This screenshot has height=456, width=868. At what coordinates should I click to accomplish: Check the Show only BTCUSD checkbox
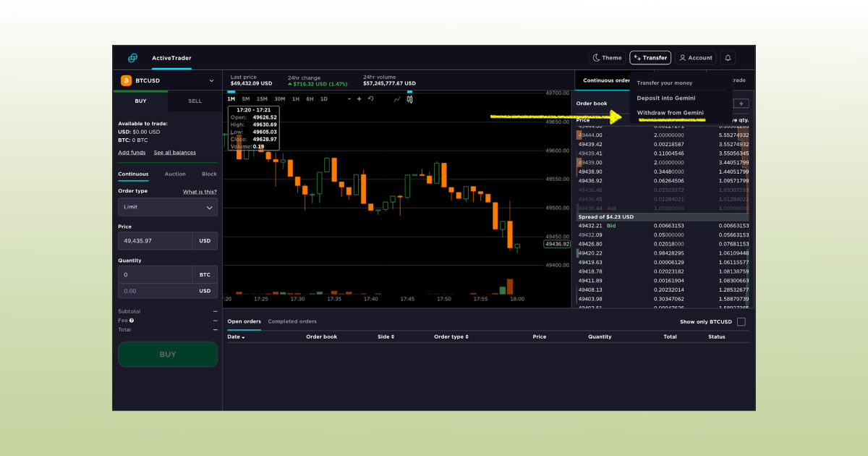(741, 322)
